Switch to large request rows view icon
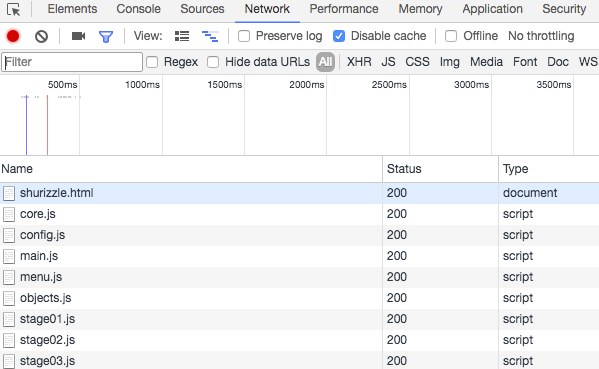Screen dimensions: 599x369 182,36
